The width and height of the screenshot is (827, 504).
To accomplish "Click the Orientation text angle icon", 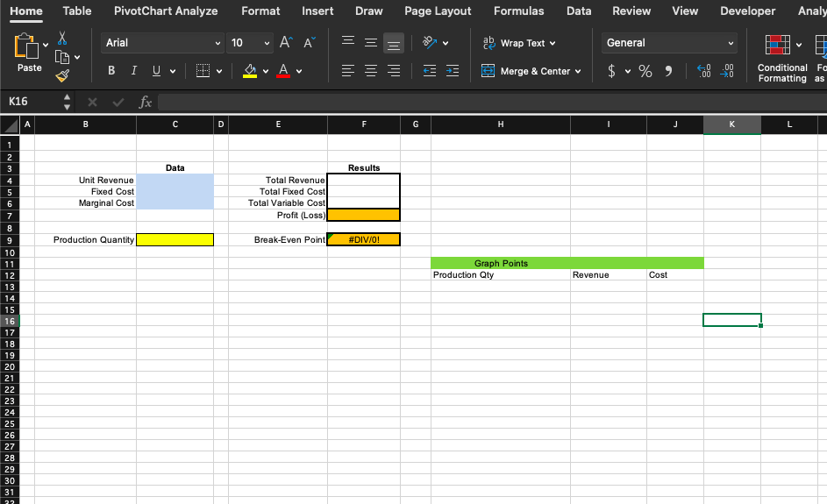I will [430, 43].
